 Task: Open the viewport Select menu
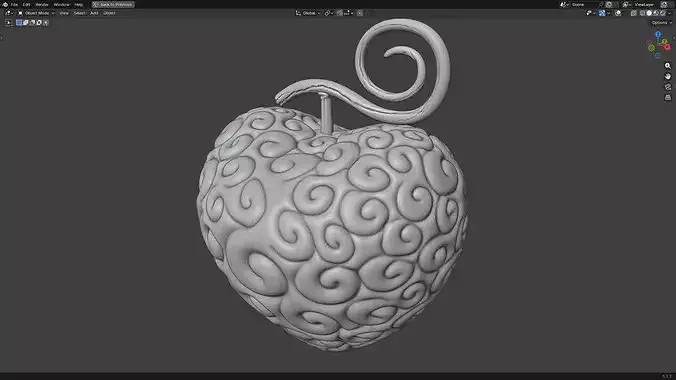[x=79, y=13]
